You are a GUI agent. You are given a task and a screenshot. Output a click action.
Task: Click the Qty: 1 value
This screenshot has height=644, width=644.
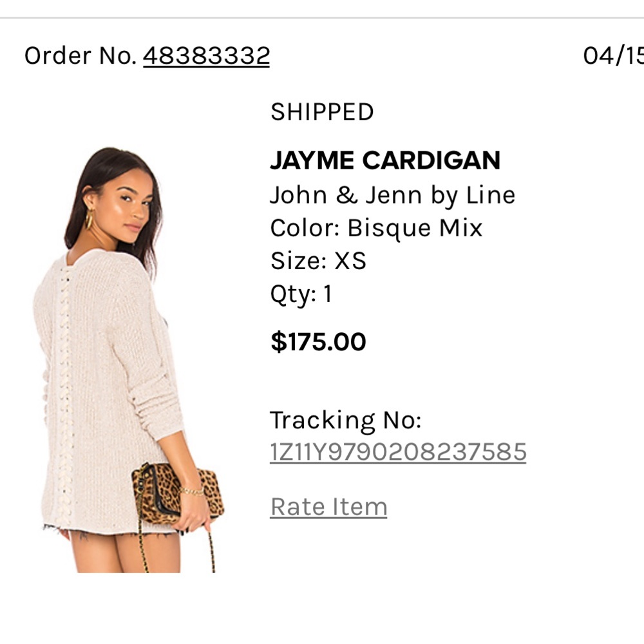point(299,294)
